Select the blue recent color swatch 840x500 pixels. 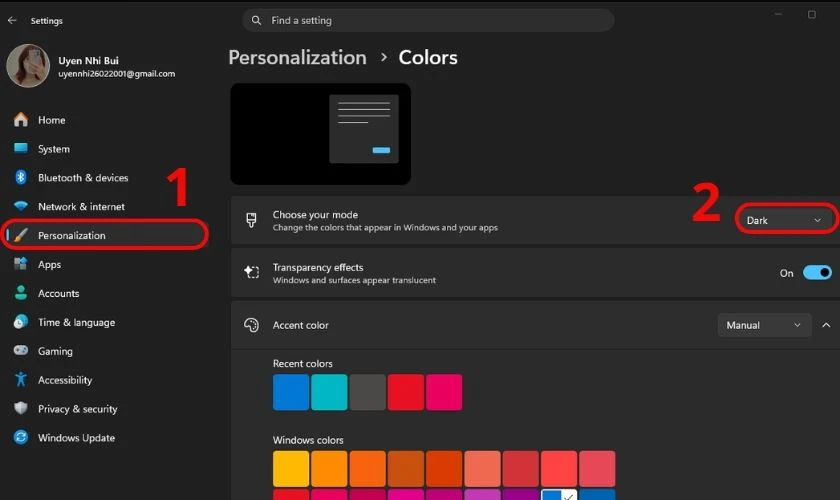(291, 392)
